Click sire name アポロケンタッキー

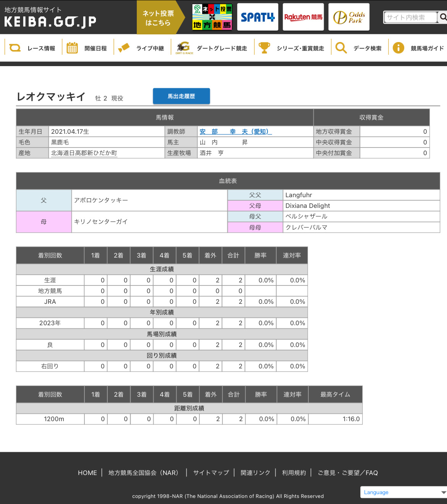pos(101,200)
